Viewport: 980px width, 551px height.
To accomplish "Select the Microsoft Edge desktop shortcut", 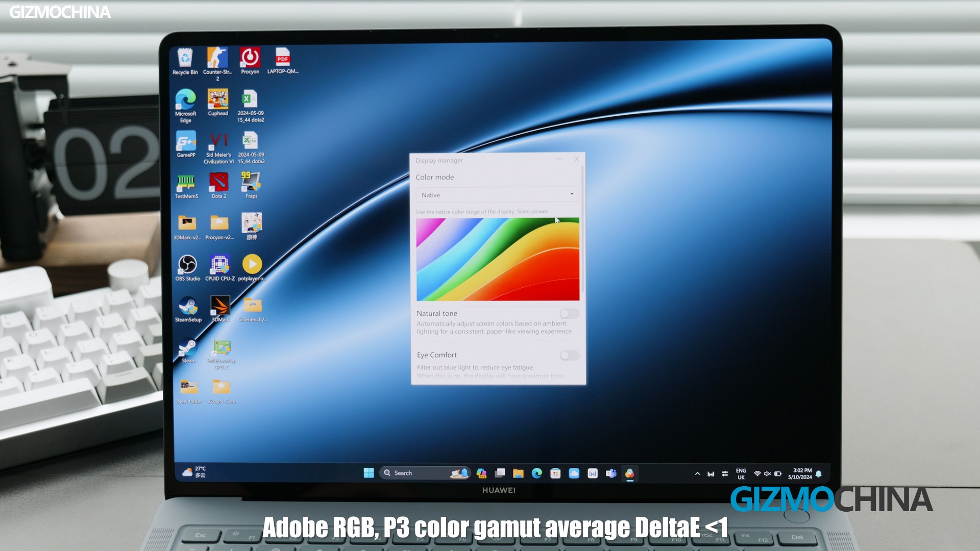I will 185,106.
